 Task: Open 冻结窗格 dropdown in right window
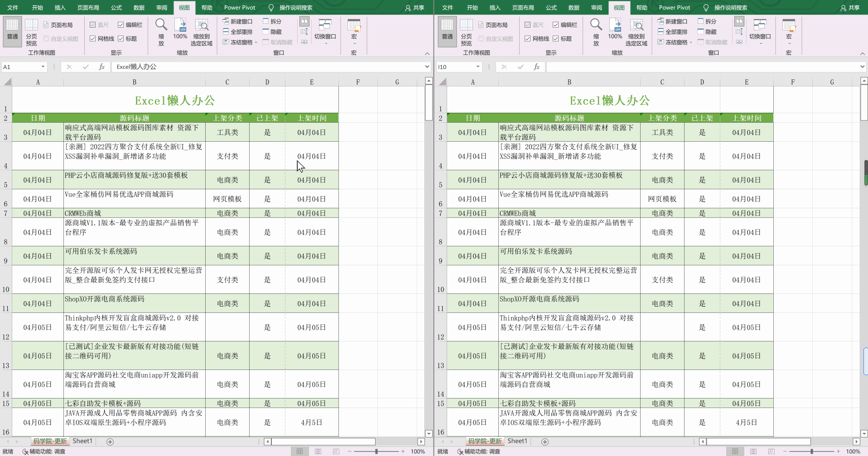(691, 42)
